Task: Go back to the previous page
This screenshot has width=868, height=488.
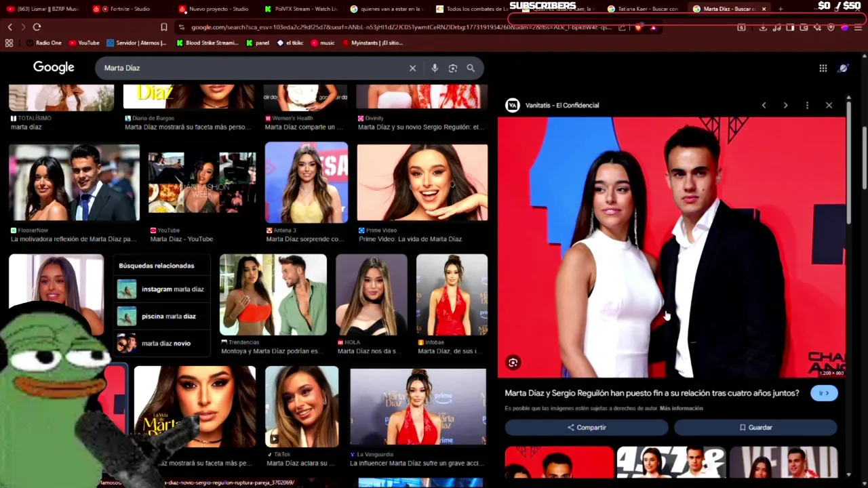Action: (9, 27)
